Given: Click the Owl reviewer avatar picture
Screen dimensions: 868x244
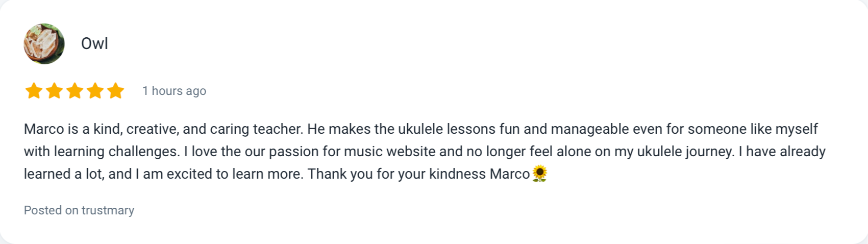Looking at the screenshot, I should 44,44.
